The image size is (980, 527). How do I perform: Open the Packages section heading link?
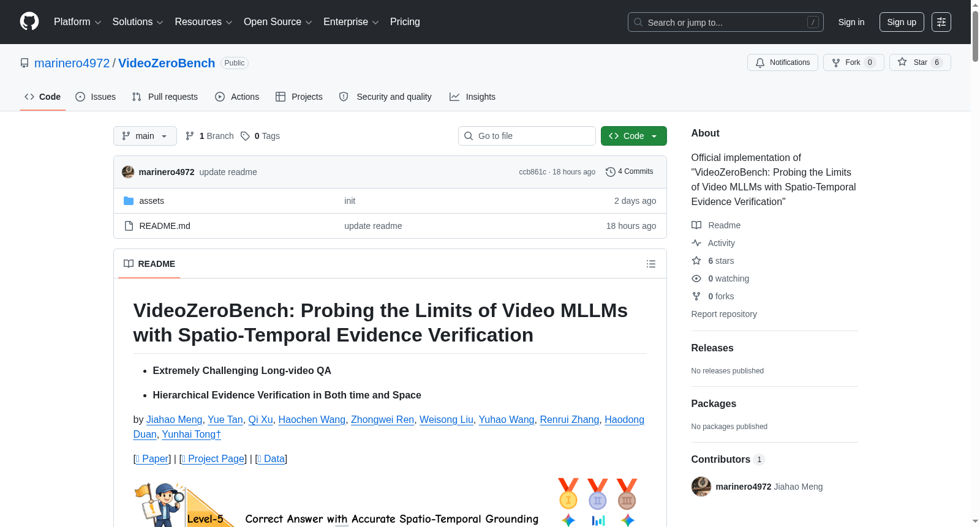(714, 404)
